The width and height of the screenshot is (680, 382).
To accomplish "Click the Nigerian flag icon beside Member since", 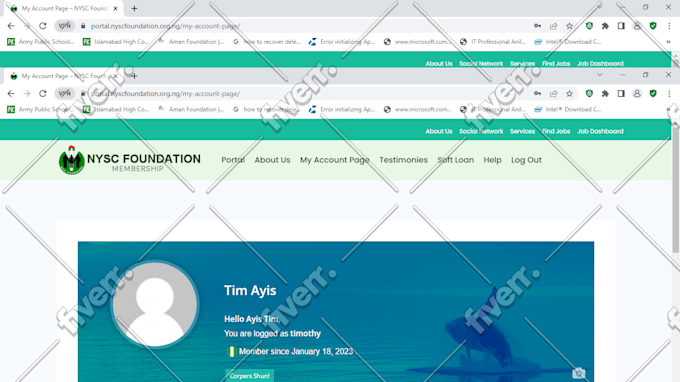I will [232, 352].
